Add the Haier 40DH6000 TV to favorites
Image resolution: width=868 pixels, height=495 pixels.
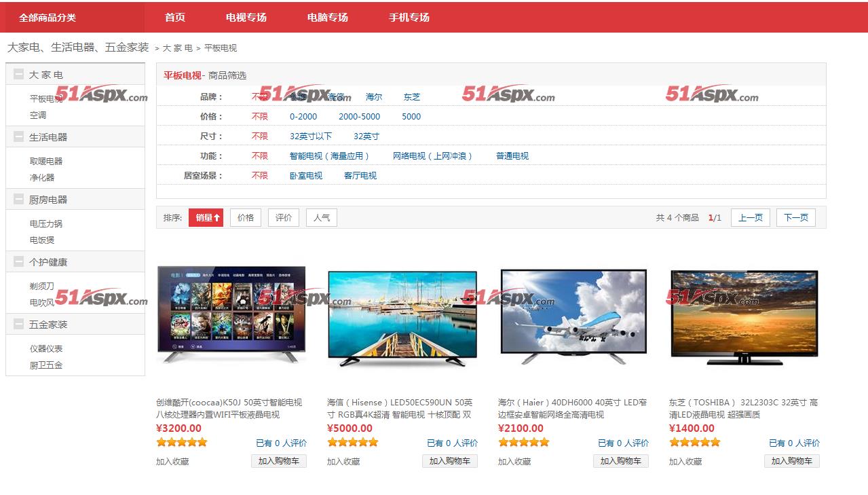tap(514, 462)
